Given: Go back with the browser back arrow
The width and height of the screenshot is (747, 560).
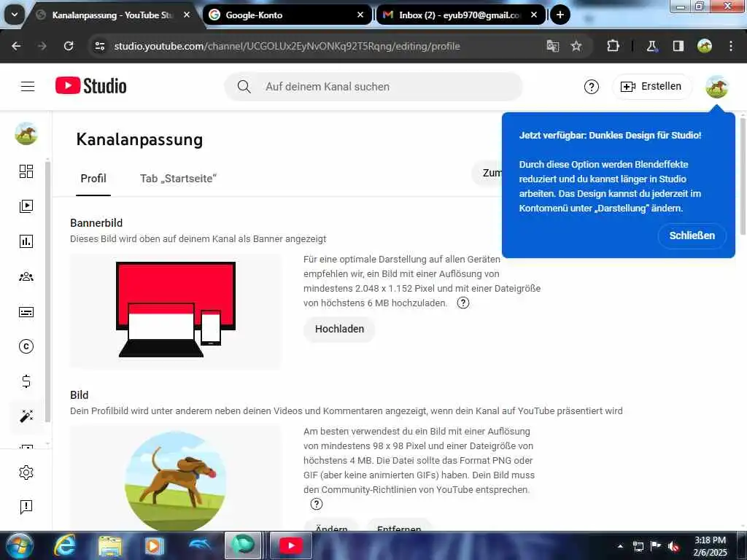Looking at the screenshot, I should pyautogui.click(x=16, y=46).
